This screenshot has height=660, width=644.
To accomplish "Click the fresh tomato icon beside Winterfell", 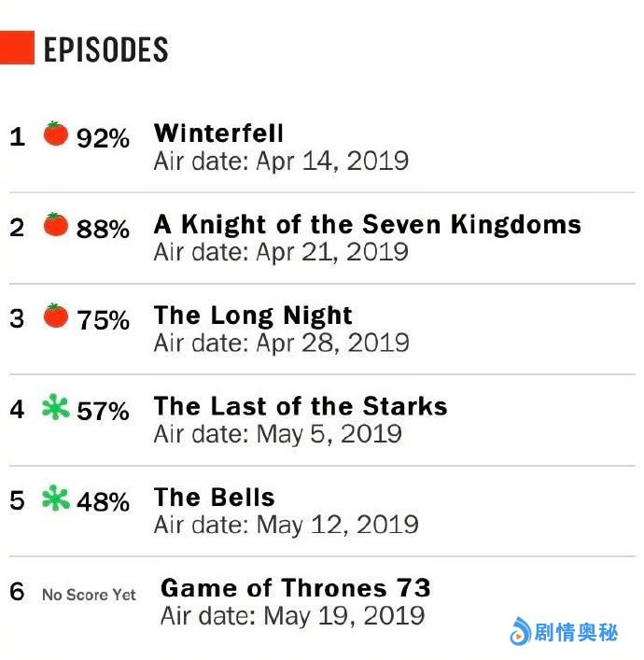I will coord(56,134).
